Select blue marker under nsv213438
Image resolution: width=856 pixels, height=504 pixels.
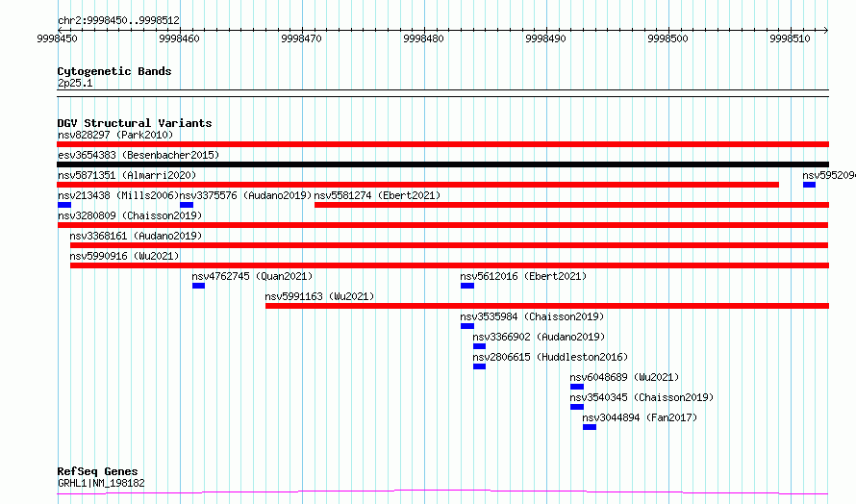pyautogui.click(x=64, y=205)
